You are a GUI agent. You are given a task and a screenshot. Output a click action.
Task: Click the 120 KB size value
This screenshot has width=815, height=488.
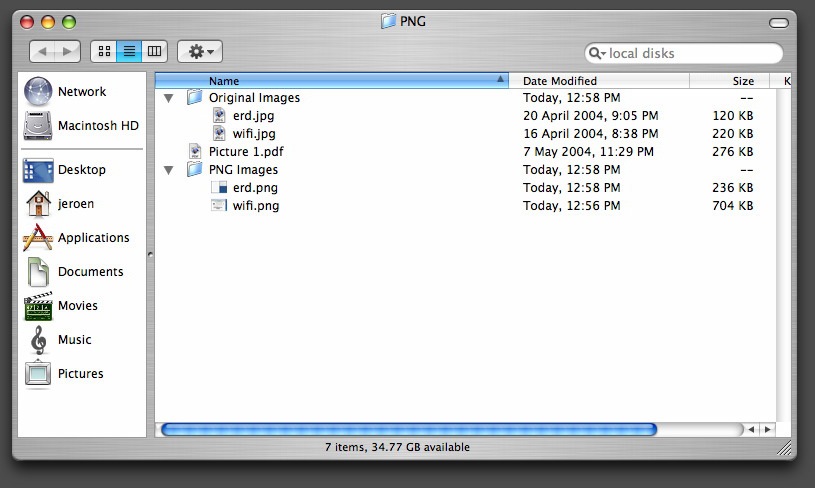732,115
